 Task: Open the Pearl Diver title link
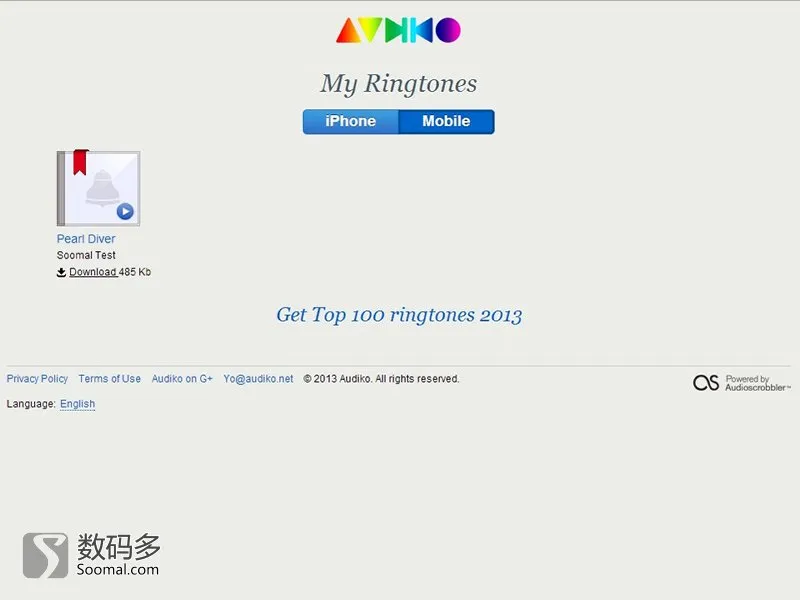click(86, 239)
